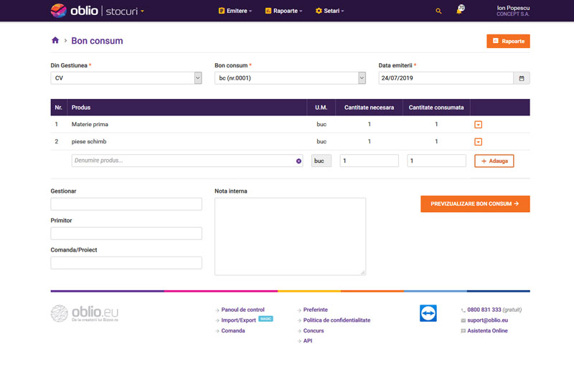The image size is (574, 392).
Task: Click the Cantitate necesara input
Action: pos(369,161)
